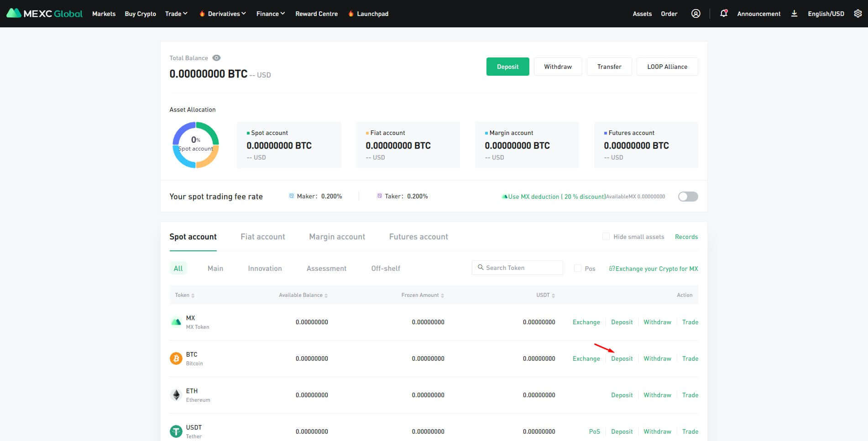Click the green Deposit button
868x441 pixels.
(507, 67)
